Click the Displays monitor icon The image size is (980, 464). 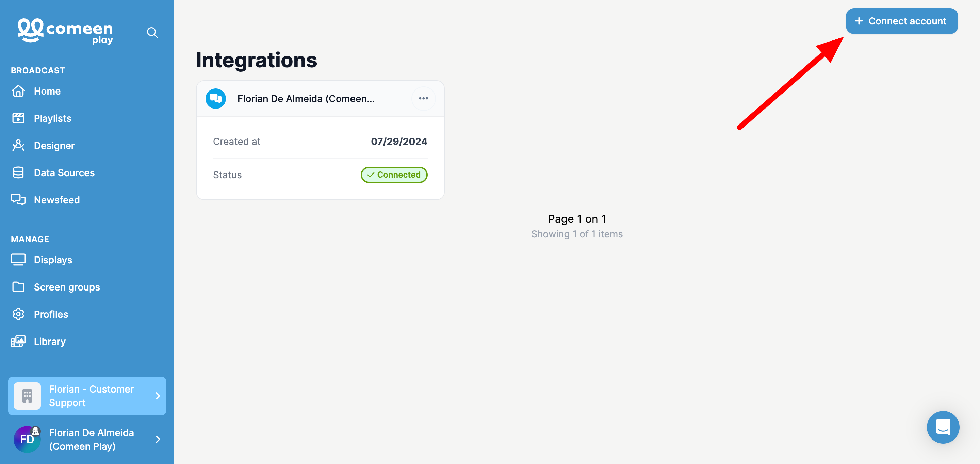[18, 260]
